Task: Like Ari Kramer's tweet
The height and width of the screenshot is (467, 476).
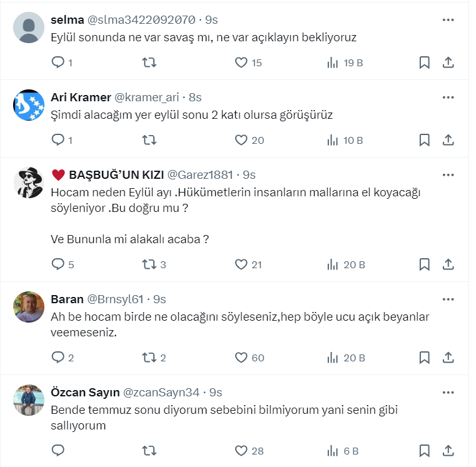Action: coord(241,140)
